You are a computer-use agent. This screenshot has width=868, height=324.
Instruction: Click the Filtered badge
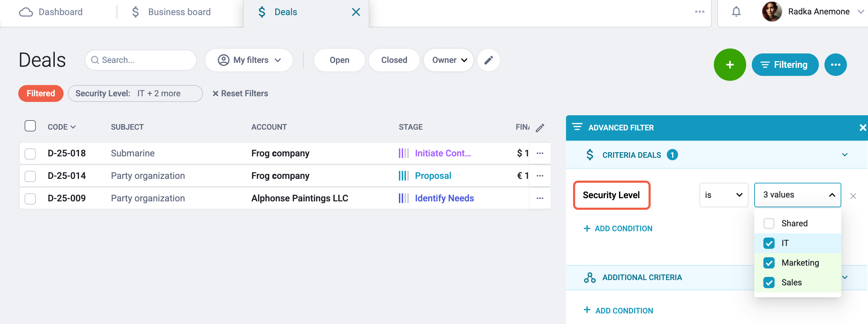click(x=41, y=93)
